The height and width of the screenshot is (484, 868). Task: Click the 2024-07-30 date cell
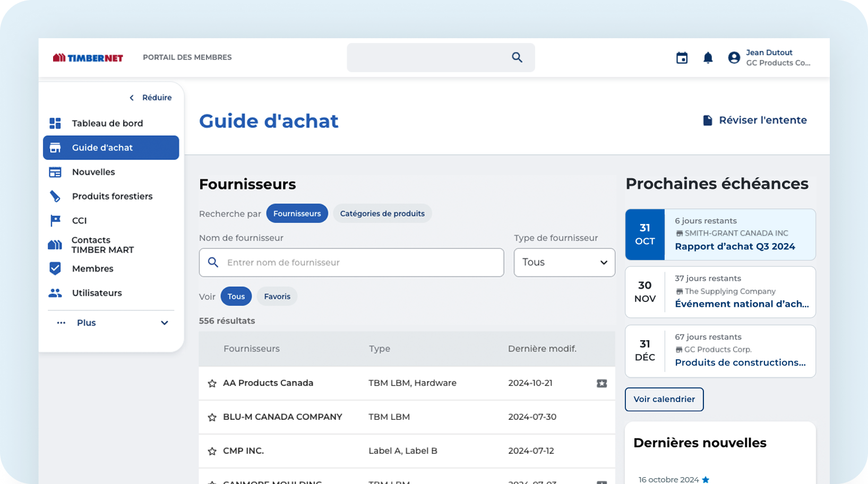click(532, 417)
